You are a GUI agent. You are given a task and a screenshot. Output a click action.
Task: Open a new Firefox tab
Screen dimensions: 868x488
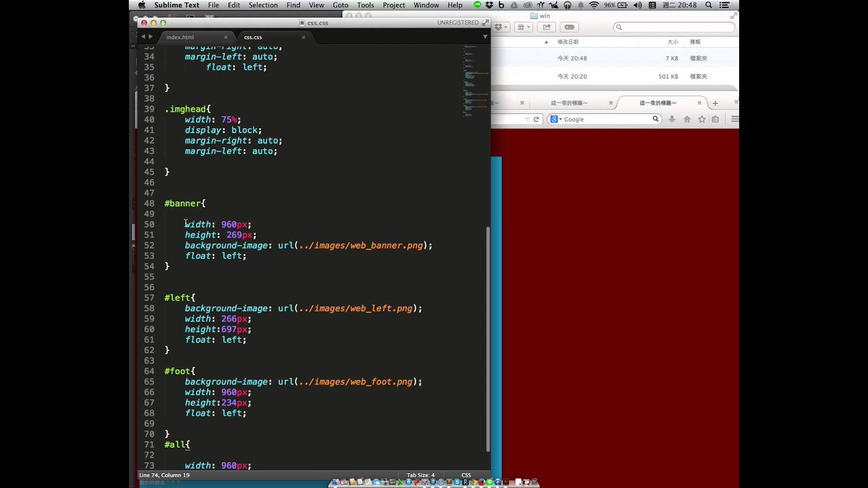click(715, 103)
